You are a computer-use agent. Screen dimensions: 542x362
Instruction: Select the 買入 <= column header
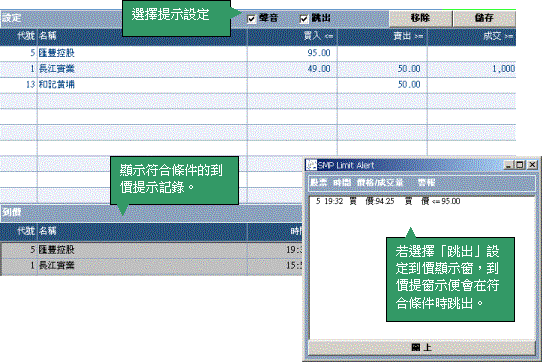coord(292,36)
